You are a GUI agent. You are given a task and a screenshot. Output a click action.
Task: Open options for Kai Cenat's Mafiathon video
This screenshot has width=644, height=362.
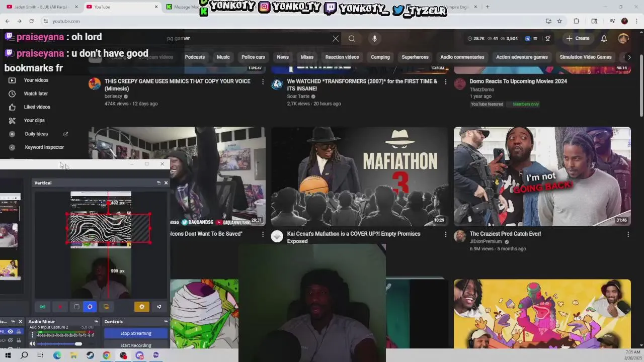coord(445,234)
